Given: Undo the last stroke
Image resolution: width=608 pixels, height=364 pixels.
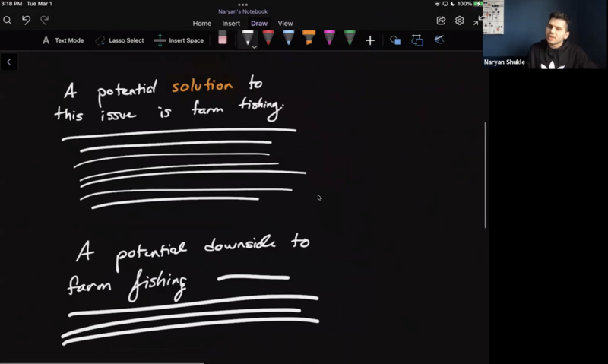Looking at the screenshot, I should (27, 21).
